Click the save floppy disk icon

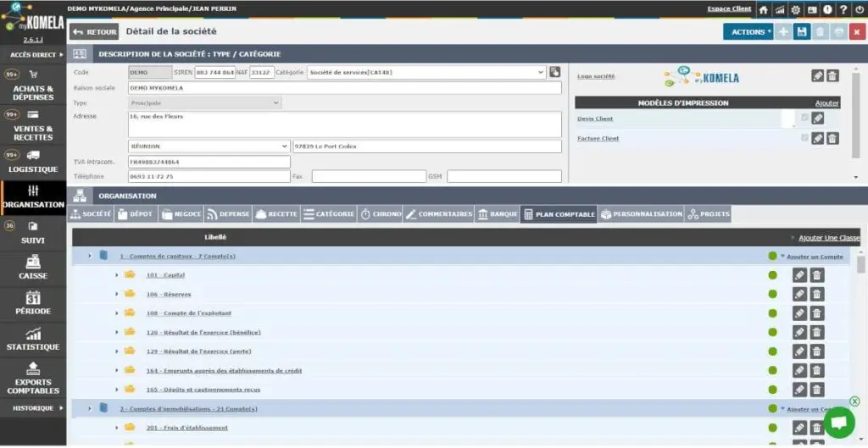tap(802, 31)
